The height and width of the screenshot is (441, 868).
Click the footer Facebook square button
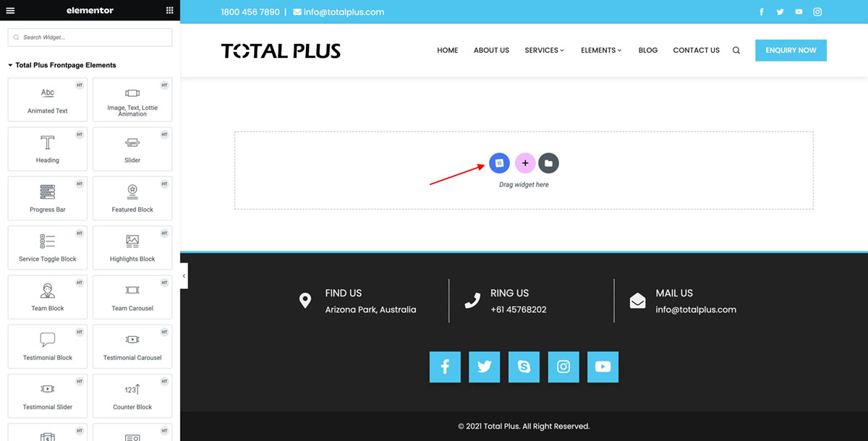point(445,367)
